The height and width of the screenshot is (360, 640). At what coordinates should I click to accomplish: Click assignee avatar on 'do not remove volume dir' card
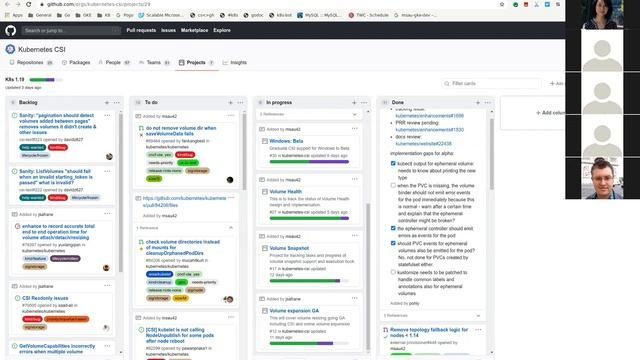click(x=230, y=180)
